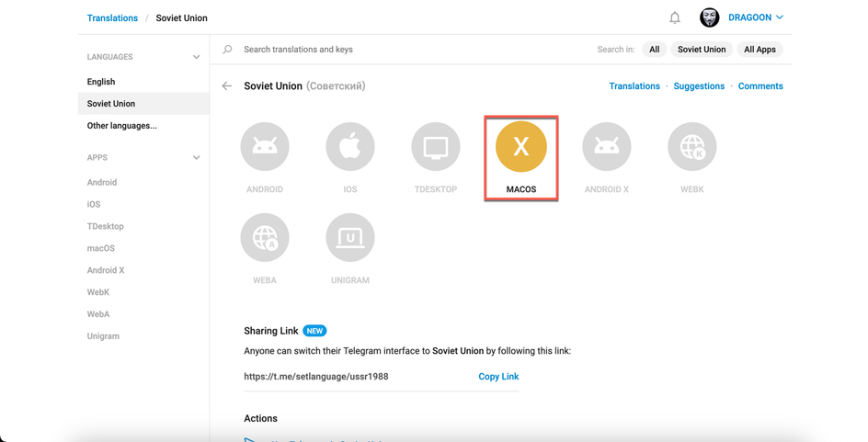The width and height of the screenshot is (868, 442).
Task: Select the macOS X icon
Action: [521, 147]
